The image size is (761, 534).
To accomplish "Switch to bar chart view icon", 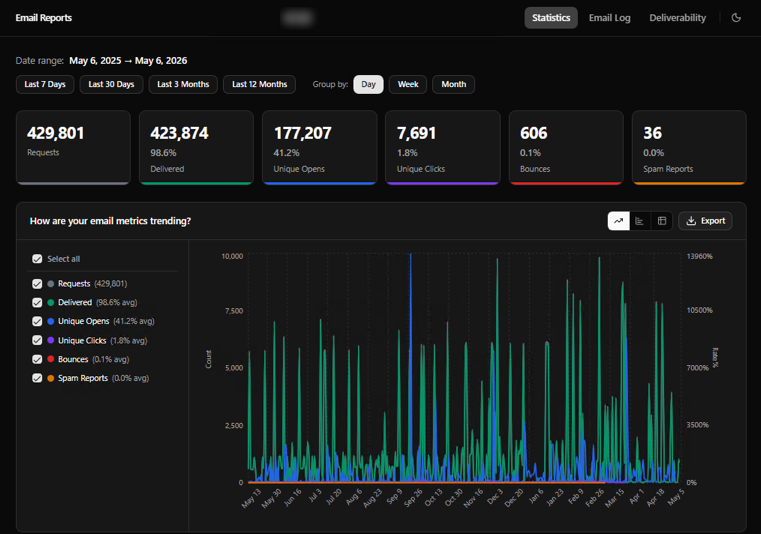I will coord(640,221).
